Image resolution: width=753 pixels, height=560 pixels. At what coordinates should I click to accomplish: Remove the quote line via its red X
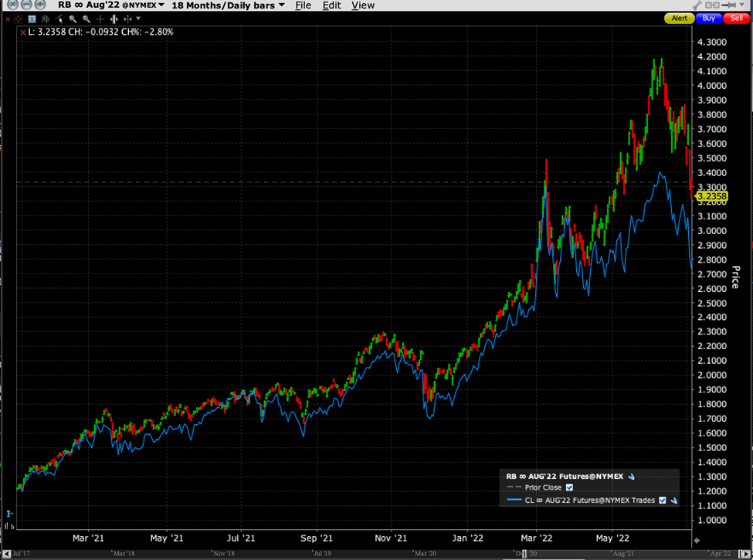[x=22, y=32]
